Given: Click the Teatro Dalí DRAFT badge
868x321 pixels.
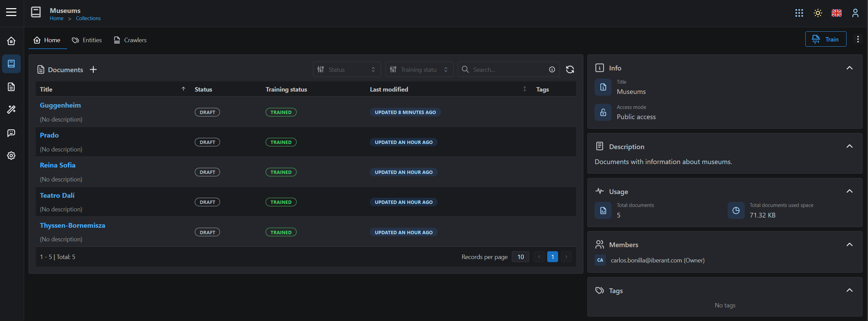Looking at the screenshot, I should point(207,202).
